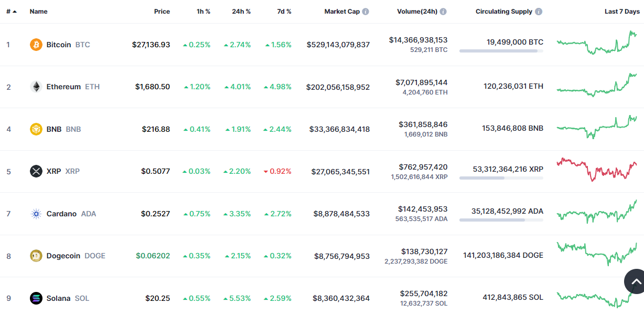
Task: Open XRP's red 7-day sparkline chart
Action: [x=597, y=170]
